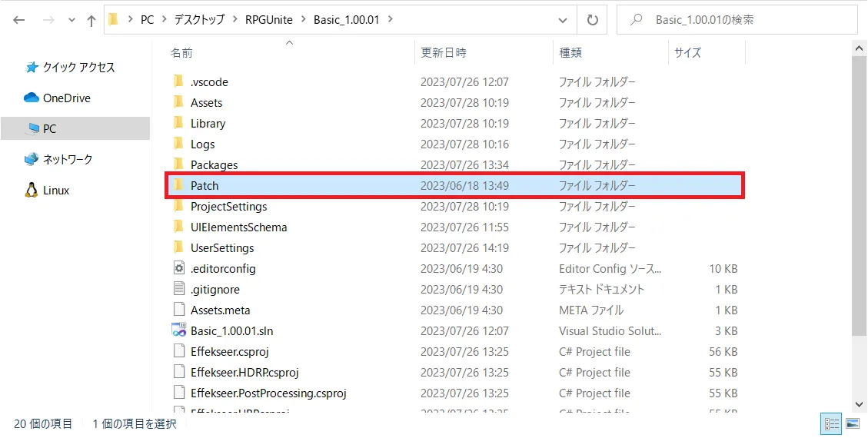The width and height of the screenshot is (868, 438).
Task: Navigate to デスクトップ in breadcrumb path
Action: coord(198,20)
